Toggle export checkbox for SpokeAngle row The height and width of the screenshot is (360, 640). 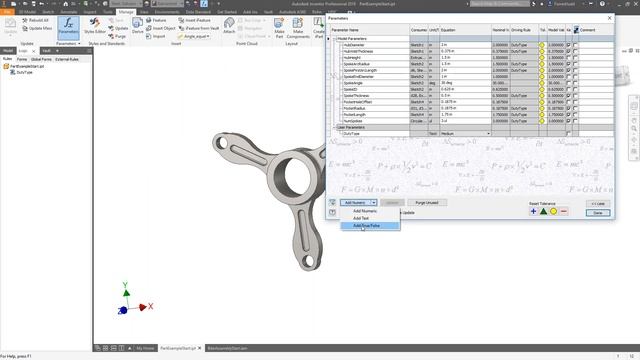pyautogui.click(x=575, y=83)
